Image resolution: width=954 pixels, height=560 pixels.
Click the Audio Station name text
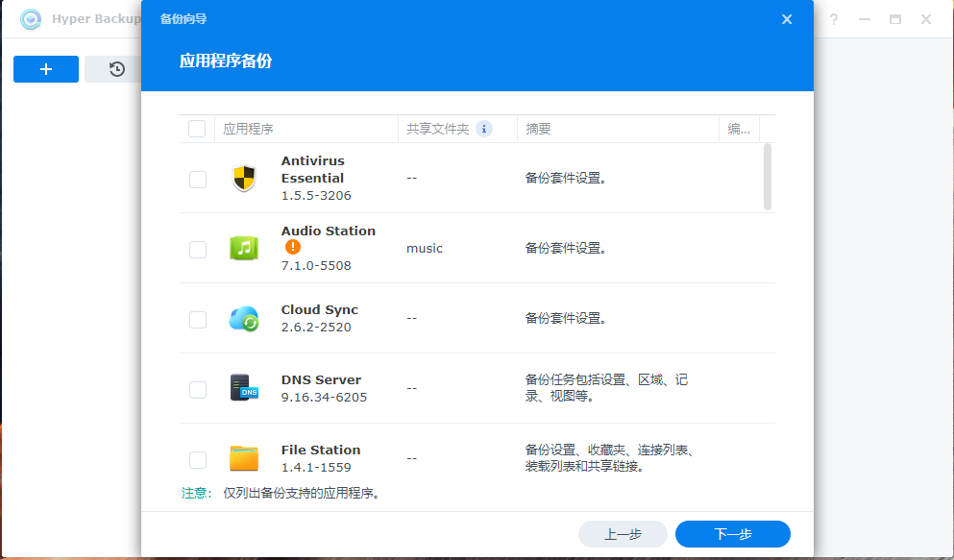329,231
